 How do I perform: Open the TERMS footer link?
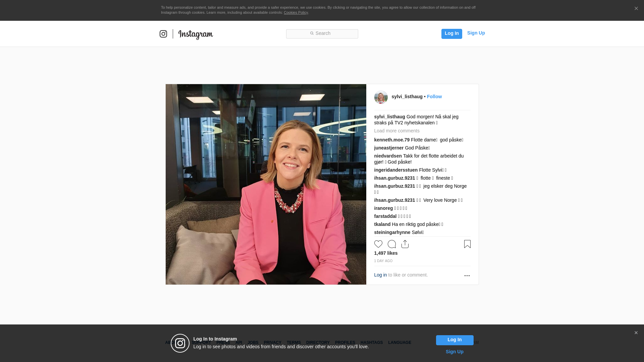293,343
